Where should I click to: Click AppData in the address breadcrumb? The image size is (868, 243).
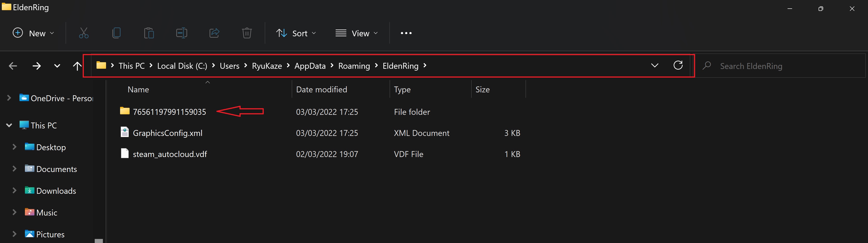point(310,66)
